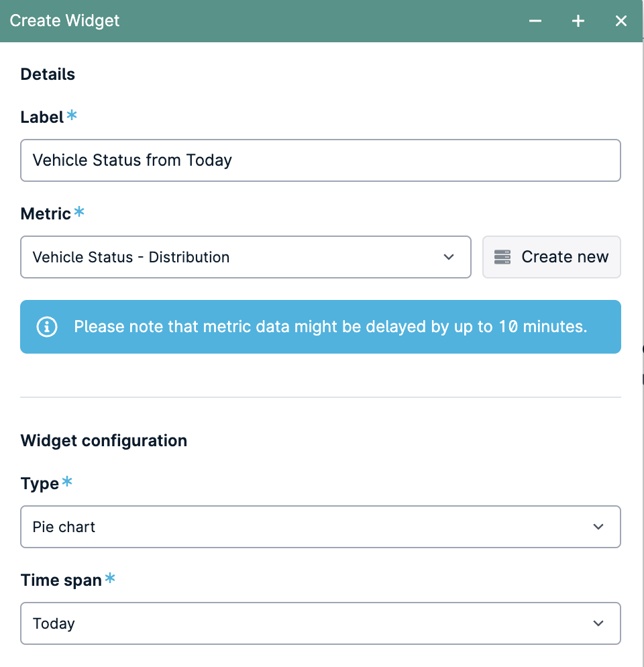644x667 pixels.
Task: Choose the Today time span field
Action: pyautogui.click(x=321, y=623)
